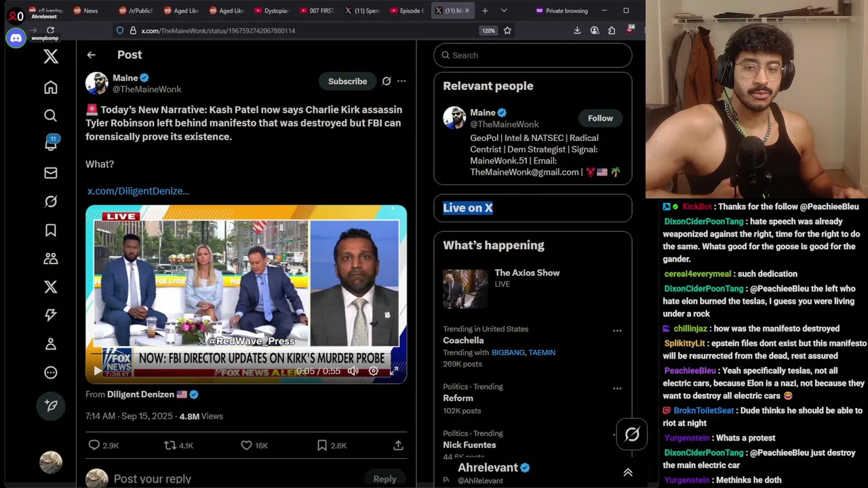Switch to the 007 FIRST tab
The width and height of the screenshot is (868, 488).
317,10
